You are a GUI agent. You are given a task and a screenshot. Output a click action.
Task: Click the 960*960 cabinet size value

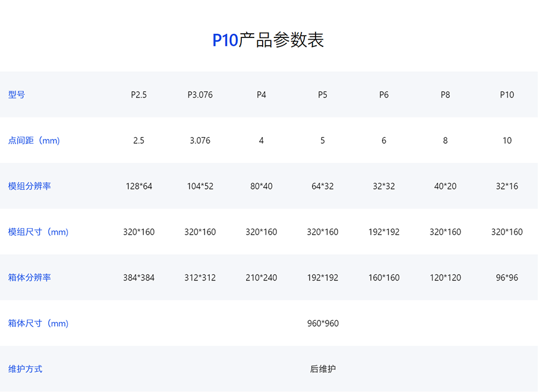point(323,324)
